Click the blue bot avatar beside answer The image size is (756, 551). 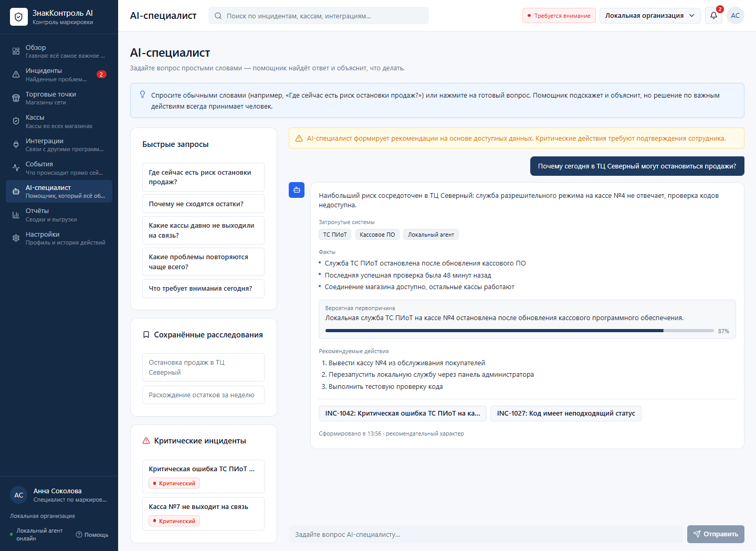pyautogui.click(x=297, y=190)
